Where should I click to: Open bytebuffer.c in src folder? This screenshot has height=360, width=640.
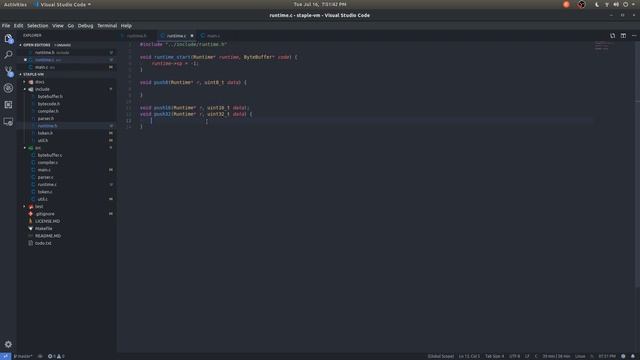pos(50,155)
